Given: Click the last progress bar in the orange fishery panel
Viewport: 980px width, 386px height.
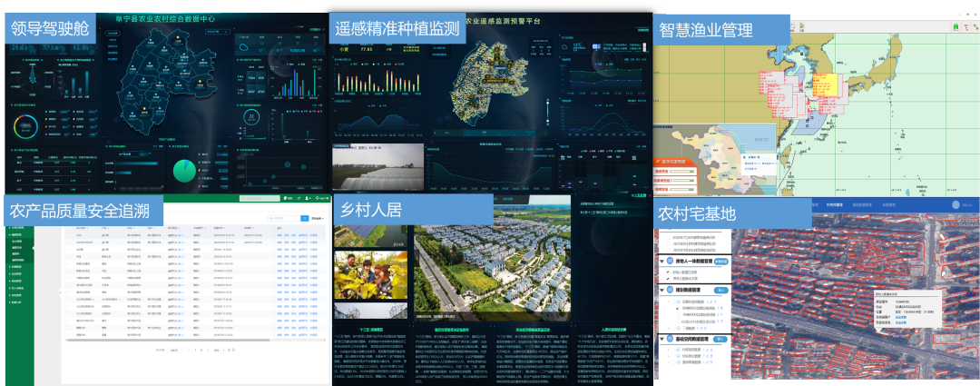Looking at the screenshot, I should coord(682,190).
